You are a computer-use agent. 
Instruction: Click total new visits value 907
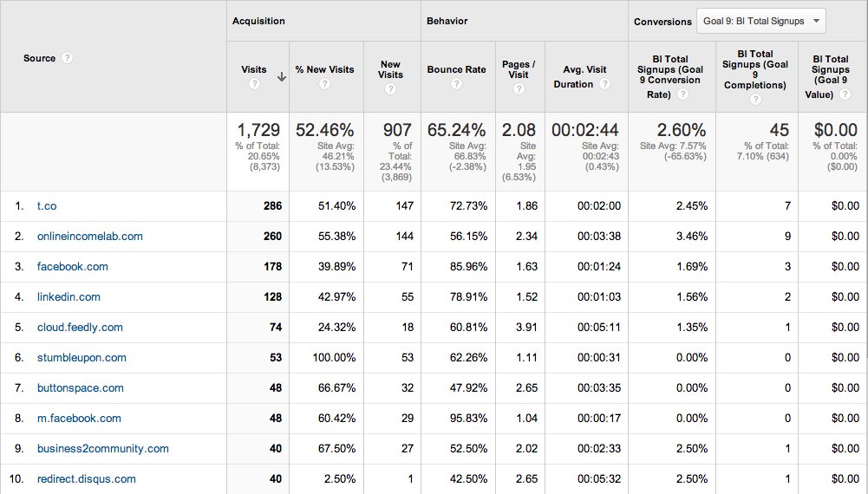397,130
